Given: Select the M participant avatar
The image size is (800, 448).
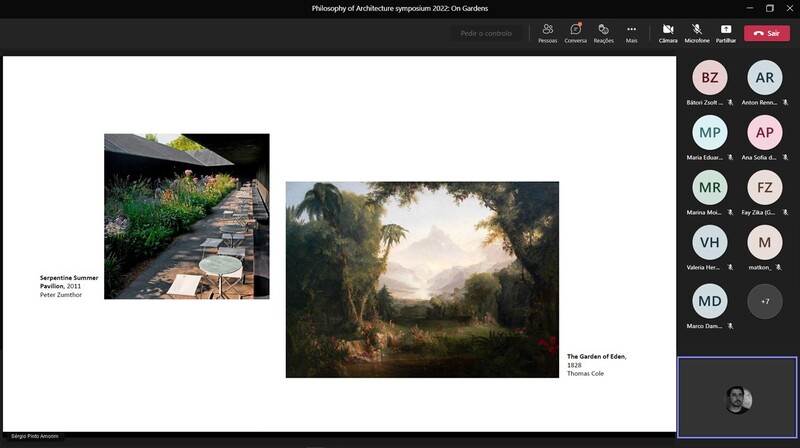Looking at the screenshot, I should point(765,242).
